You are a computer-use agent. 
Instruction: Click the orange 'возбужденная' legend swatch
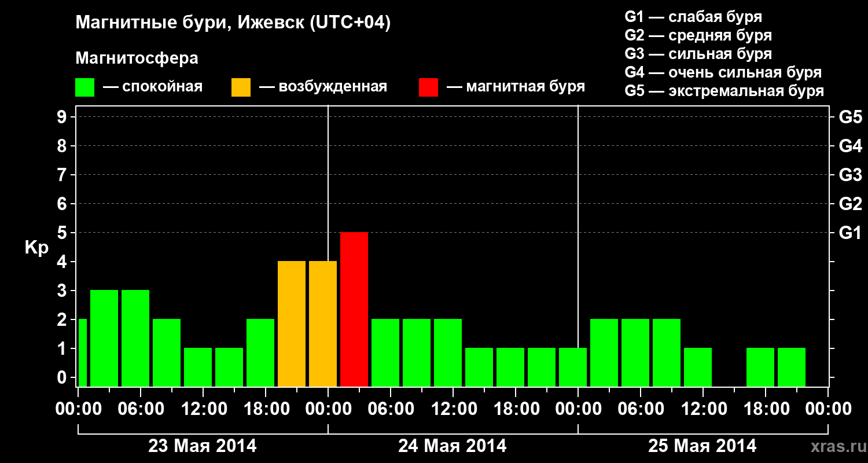pyautogui.click(x=241, y=87)
